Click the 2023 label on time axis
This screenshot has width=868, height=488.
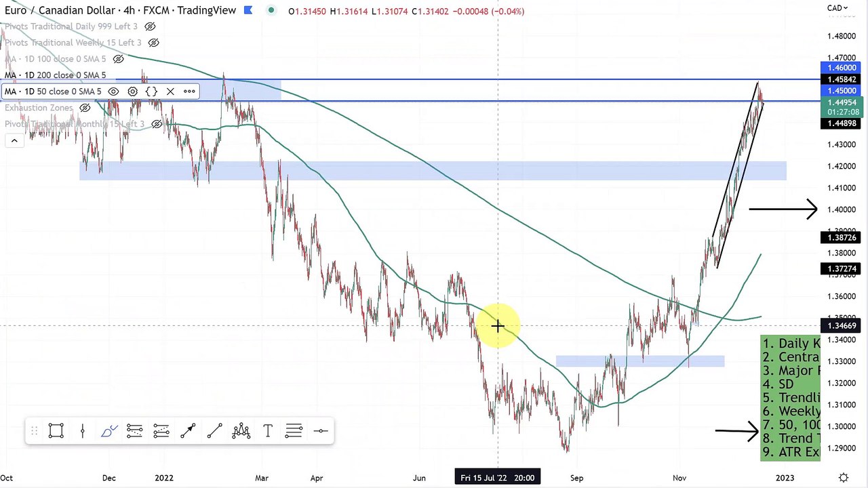(785, 478)
